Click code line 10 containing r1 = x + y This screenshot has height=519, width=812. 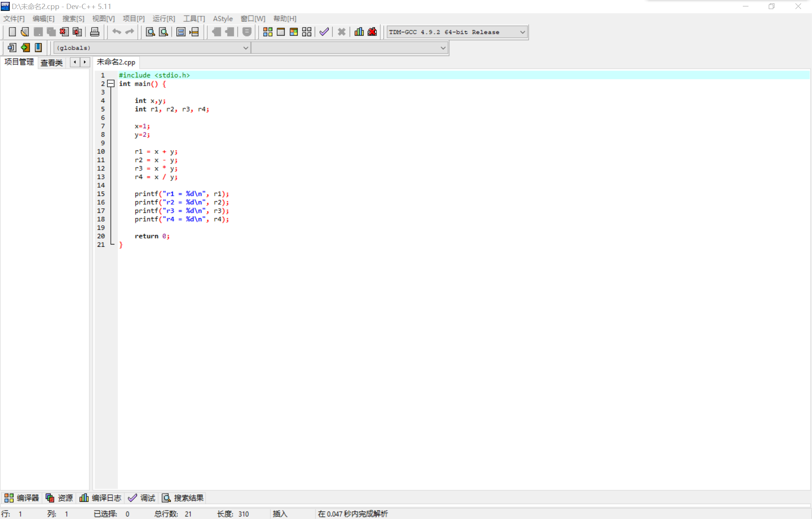156,152
